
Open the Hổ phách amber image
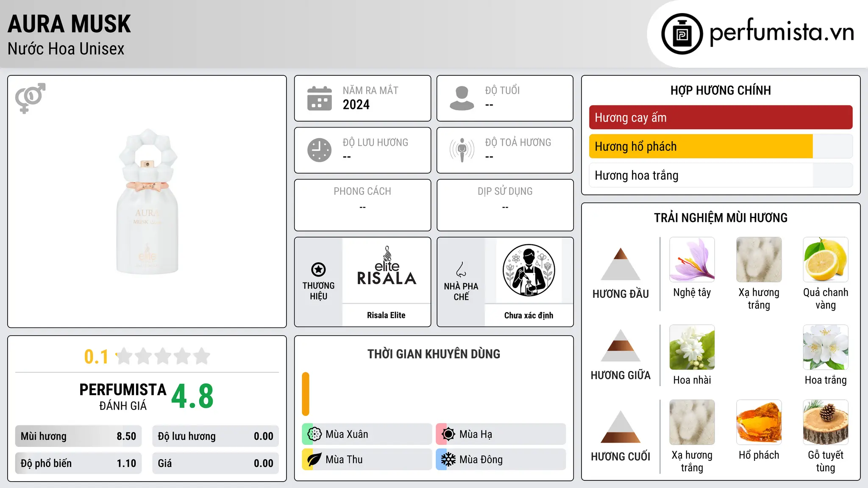(759, 422)
